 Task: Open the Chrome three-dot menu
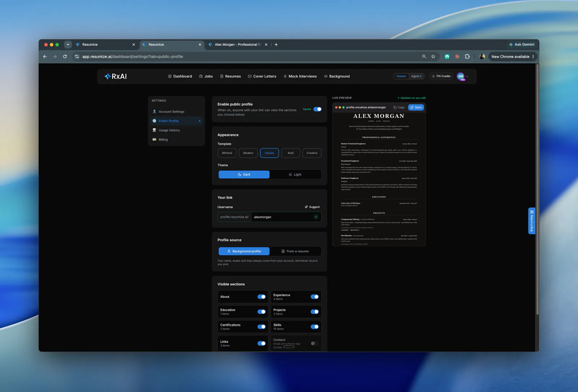533,57
